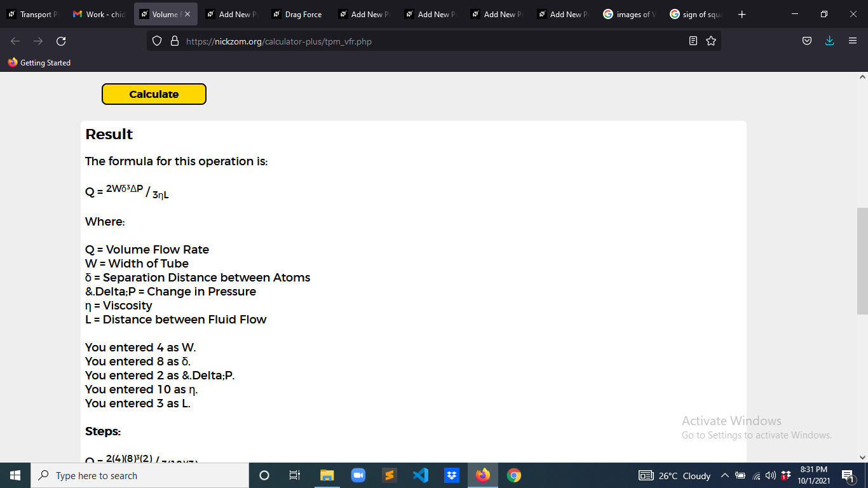Click the taskbar search box
This screenshot has height=488, width=868.
click(140, 475)
